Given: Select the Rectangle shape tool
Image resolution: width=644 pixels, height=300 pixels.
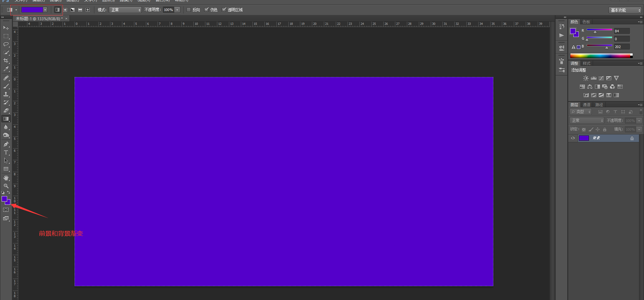Looking at the screenshot, I should tap(6, 169).
